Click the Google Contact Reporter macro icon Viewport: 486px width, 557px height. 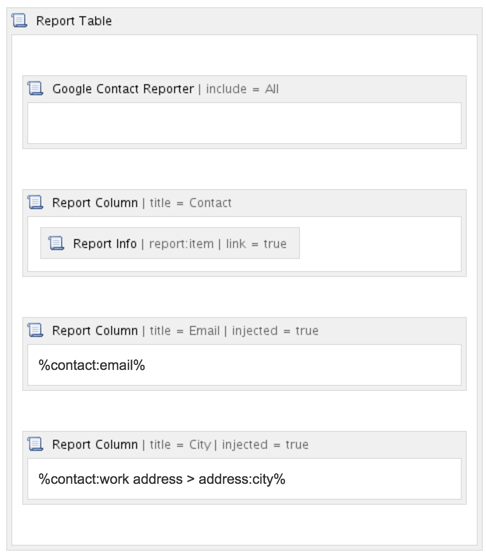[35, 88]
